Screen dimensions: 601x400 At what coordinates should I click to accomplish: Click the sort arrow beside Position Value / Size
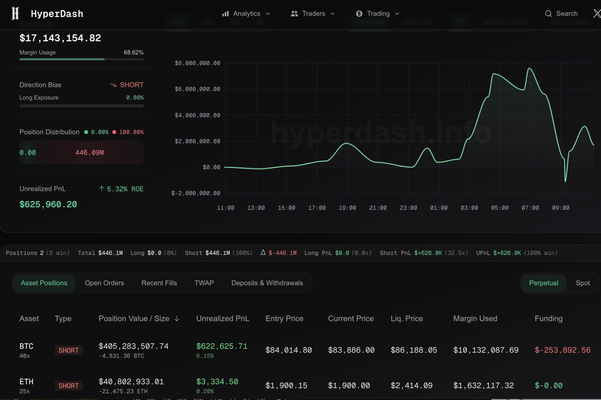point(177,318)
